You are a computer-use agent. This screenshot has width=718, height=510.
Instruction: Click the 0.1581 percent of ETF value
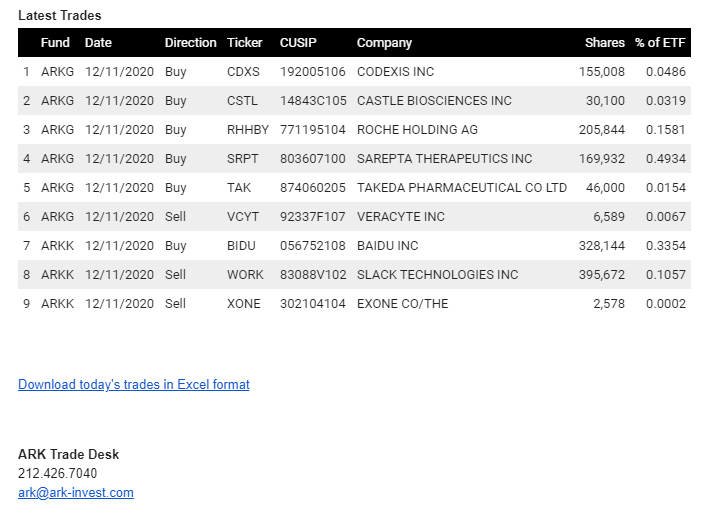(x=666, y=130)
